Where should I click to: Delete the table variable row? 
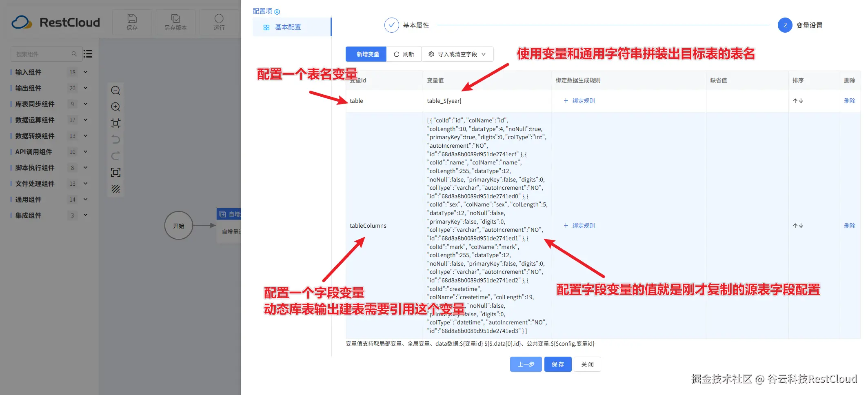click(850, 101)
